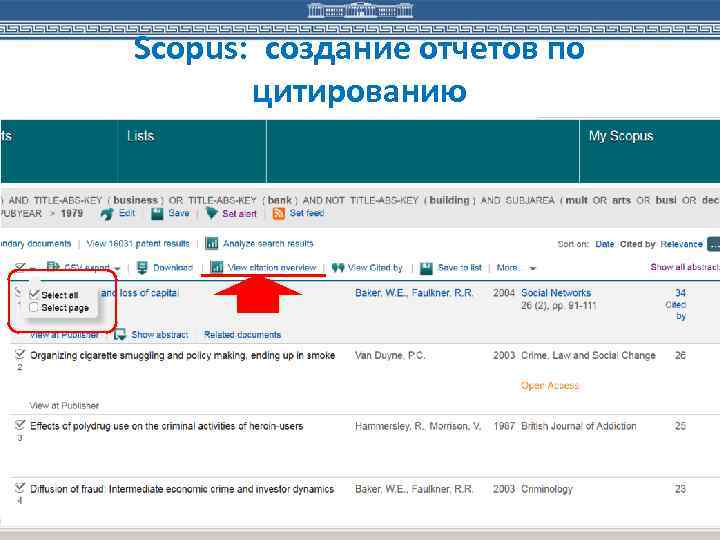Sort results by Date

coord(605,244)
